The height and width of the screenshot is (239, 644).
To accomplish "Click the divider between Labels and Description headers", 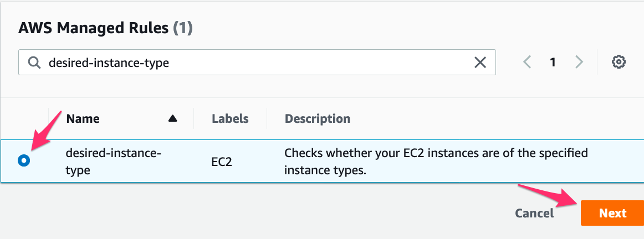I will [267, 118].
